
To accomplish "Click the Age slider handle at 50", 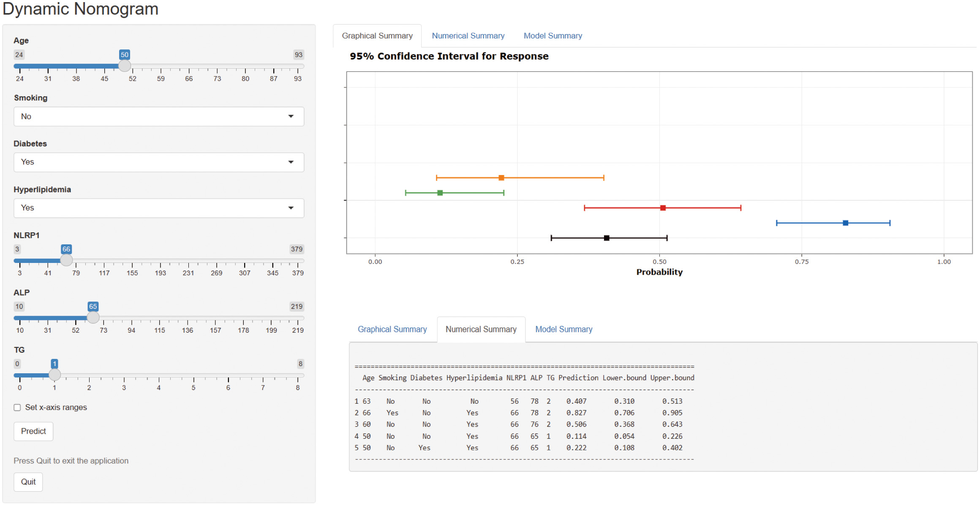I will [x=124, y=66].
